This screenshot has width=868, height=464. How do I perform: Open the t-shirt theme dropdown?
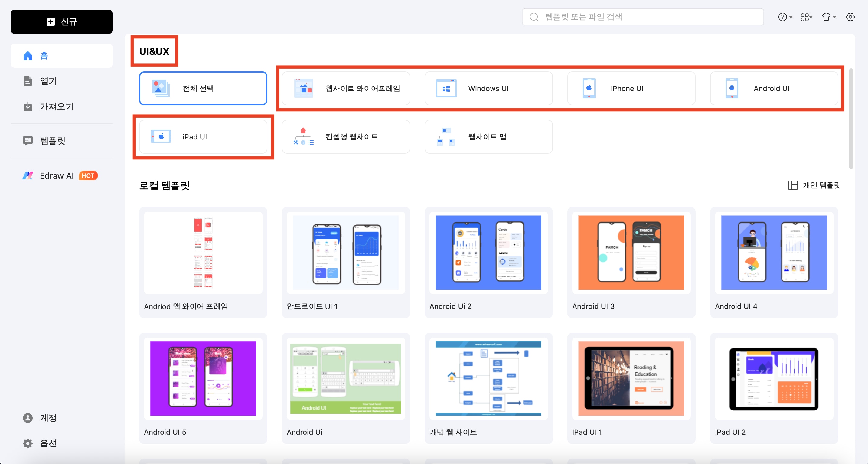click(x=829, y=17)
